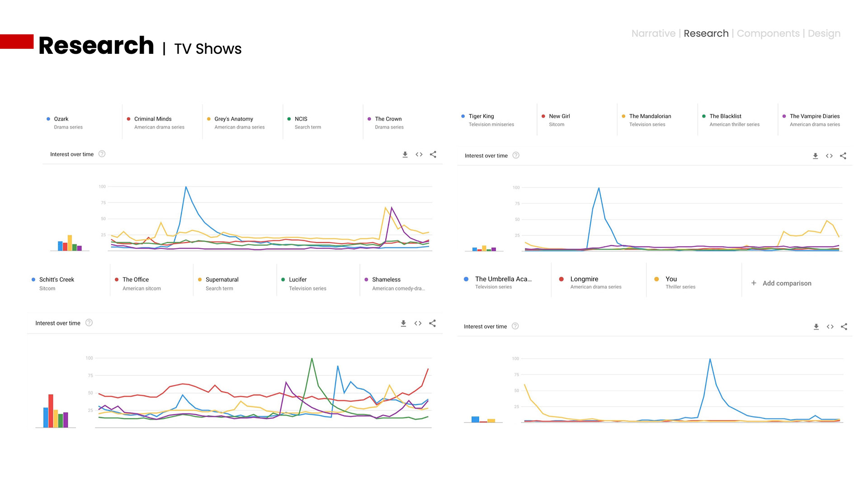
Task: Click the yellow dot beside The Mandalorian
Action: [x=623, y=116]
